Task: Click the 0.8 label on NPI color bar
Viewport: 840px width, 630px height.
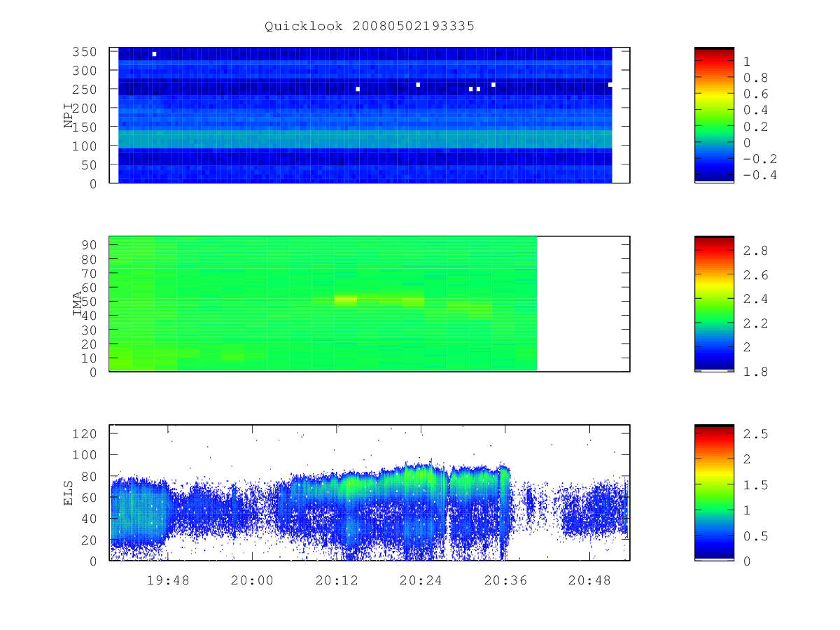Action: tap(755, 78)
